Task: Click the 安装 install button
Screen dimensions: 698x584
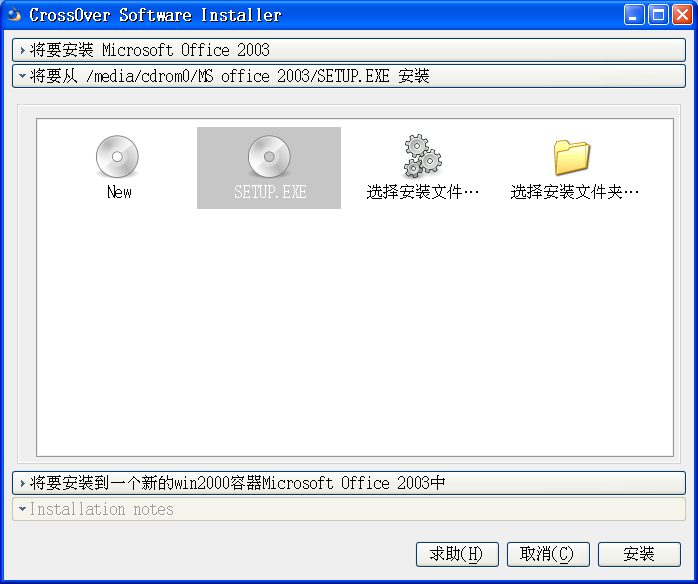Action: click(639, 554)
